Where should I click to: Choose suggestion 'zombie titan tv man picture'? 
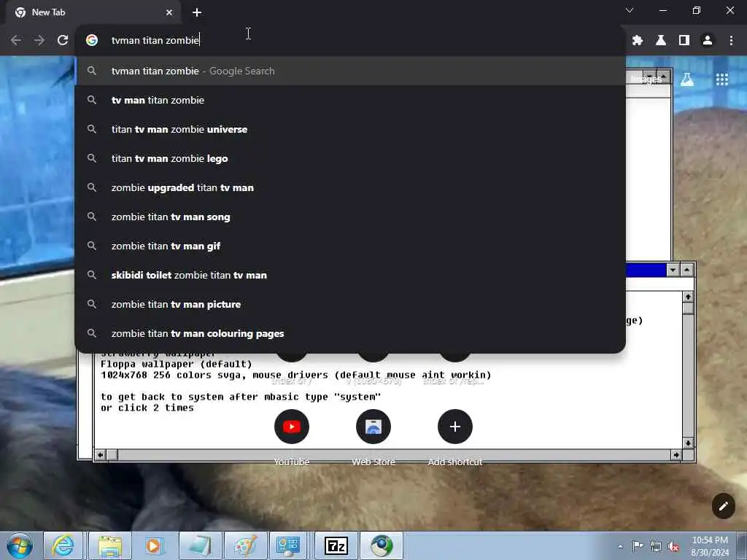pos(350,304)
